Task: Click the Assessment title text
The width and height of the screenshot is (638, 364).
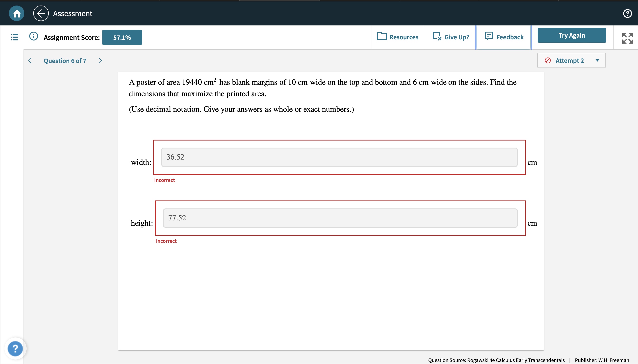Action: pos(73,13)
